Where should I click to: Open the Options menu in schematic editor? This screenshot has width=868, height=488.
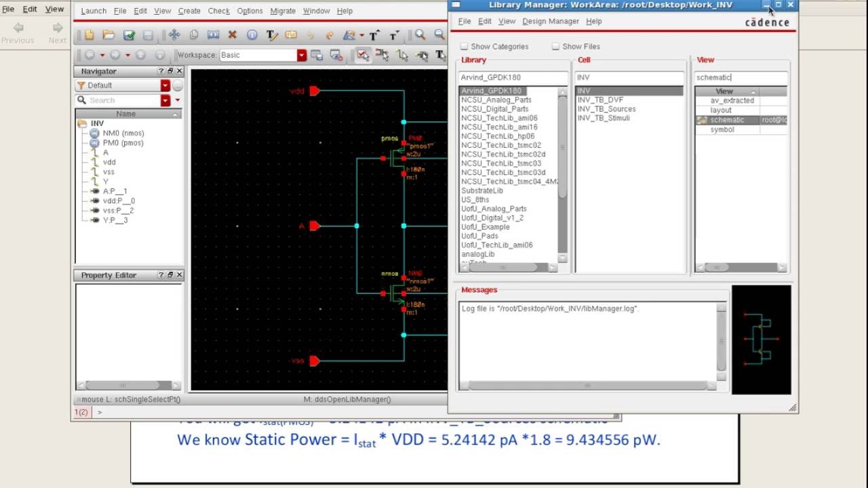[250, 11]
